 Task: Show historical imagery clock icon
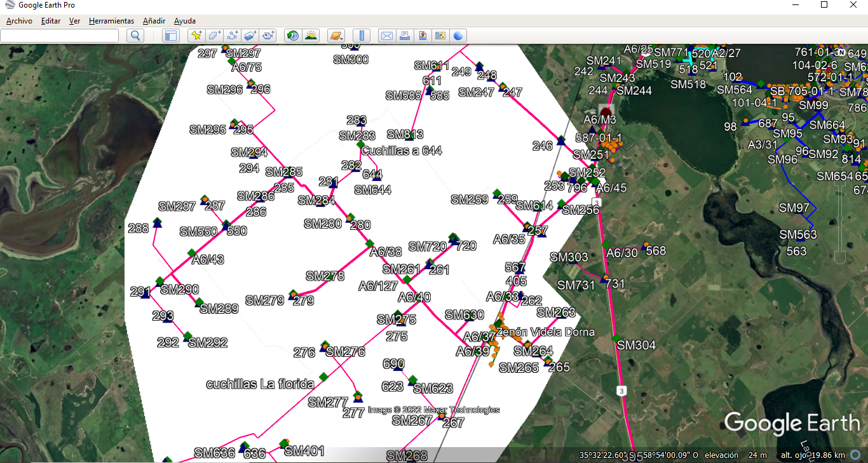[292, 36]
